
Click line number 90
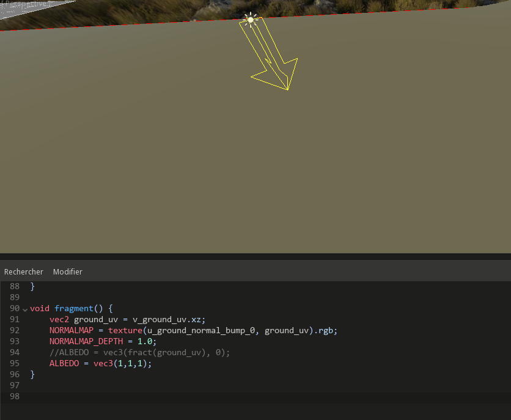[x=14, y=308]
